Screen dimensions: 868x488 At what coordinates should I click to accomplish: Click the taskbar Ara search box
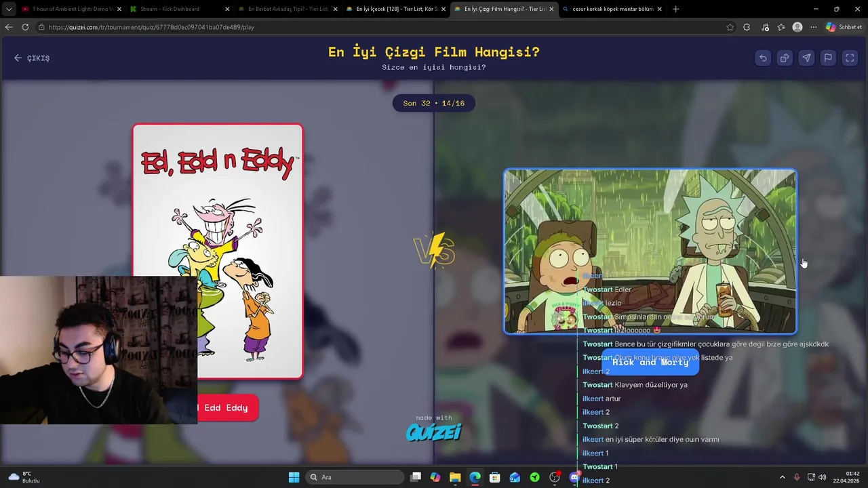(x=354, y=477)
